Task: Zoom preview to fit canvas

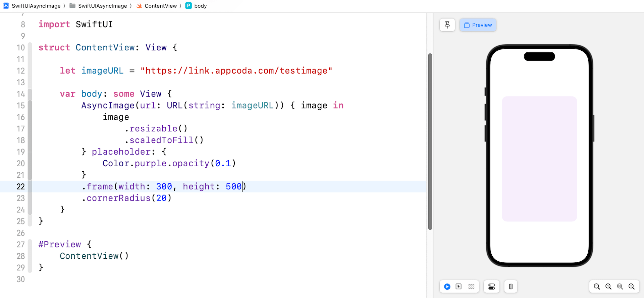Action: (620, 287)
